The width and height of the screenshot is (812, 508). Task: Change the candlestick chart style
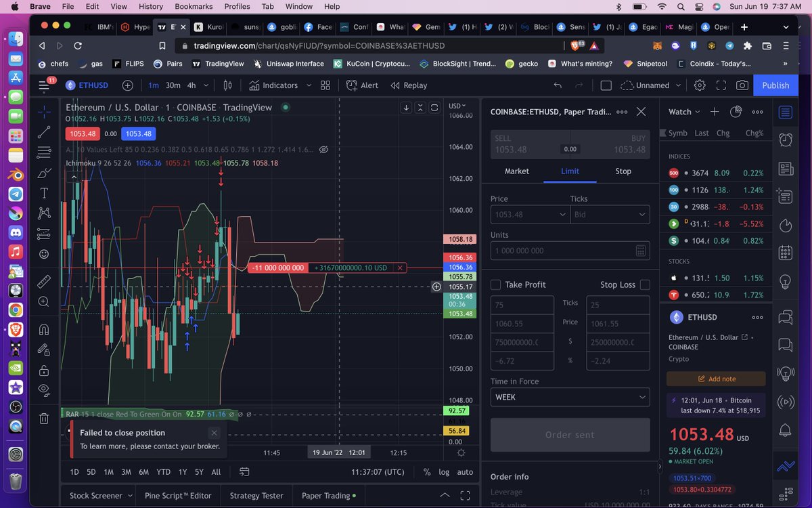coord(227,85)
